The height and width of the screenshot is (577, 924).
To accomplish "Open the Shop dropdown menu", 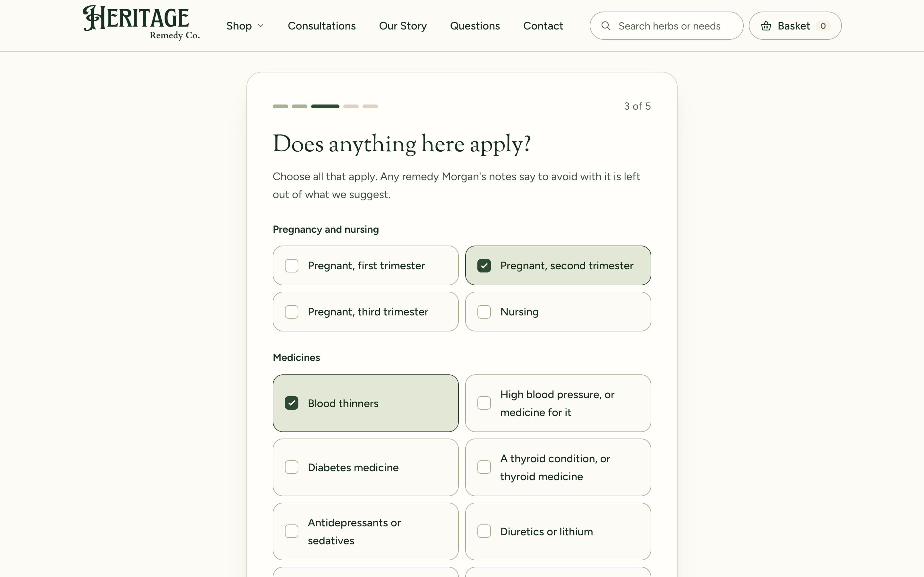I will point(245,26).
